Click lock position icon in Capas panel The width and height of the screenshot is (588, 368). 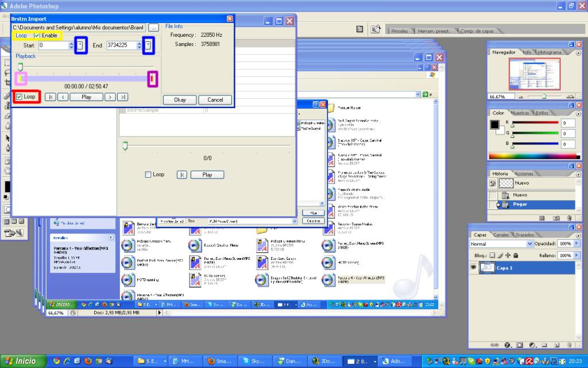(x=508, y=255)
